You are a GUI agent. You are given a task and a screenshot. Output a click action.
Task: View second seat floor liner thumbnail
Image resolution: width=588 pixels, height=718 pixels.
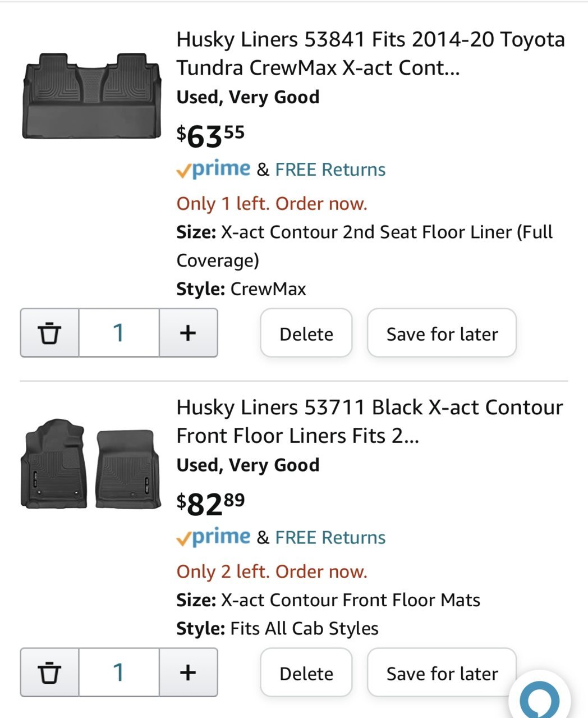[91, 96]
